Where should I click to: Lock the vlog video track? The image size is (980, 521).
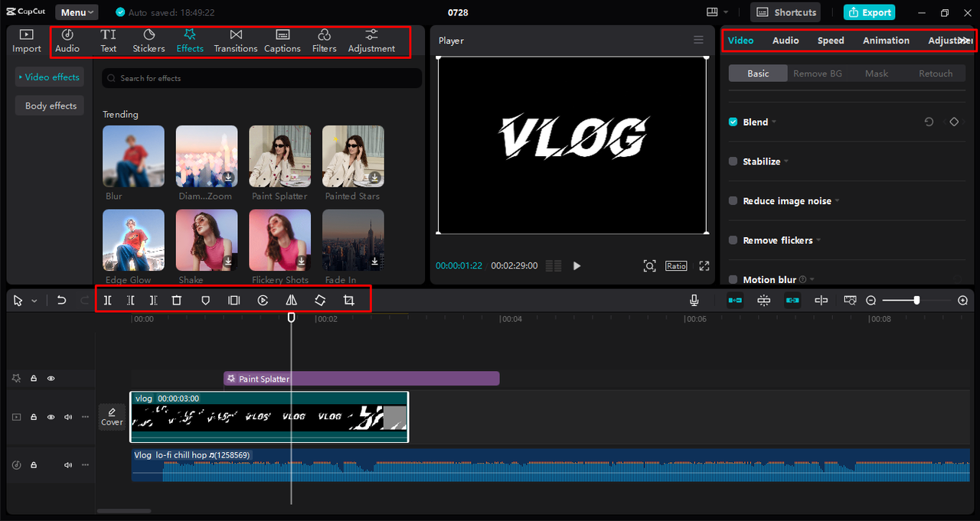tap(34, 417)
